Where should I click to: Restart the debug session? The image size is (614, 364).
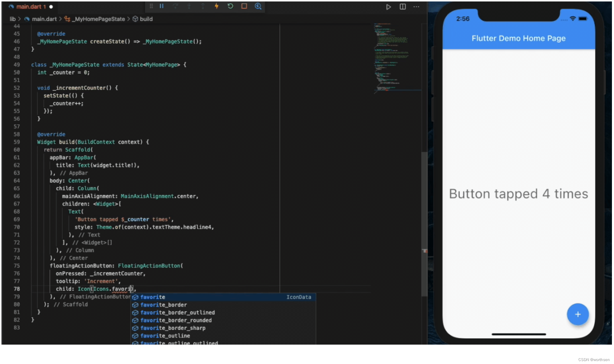230,6
